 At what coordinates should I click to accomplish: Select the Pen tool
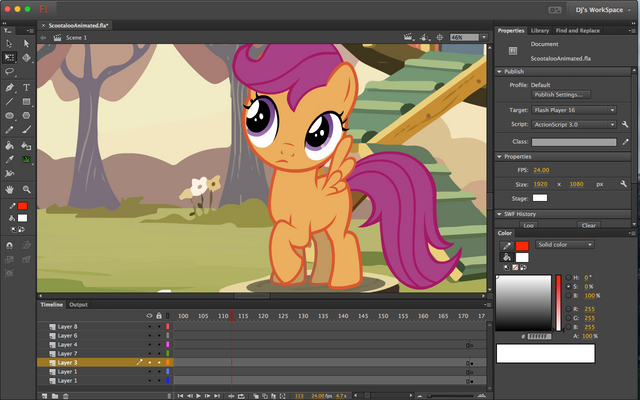pyautogui.click(x=9, y=87)
